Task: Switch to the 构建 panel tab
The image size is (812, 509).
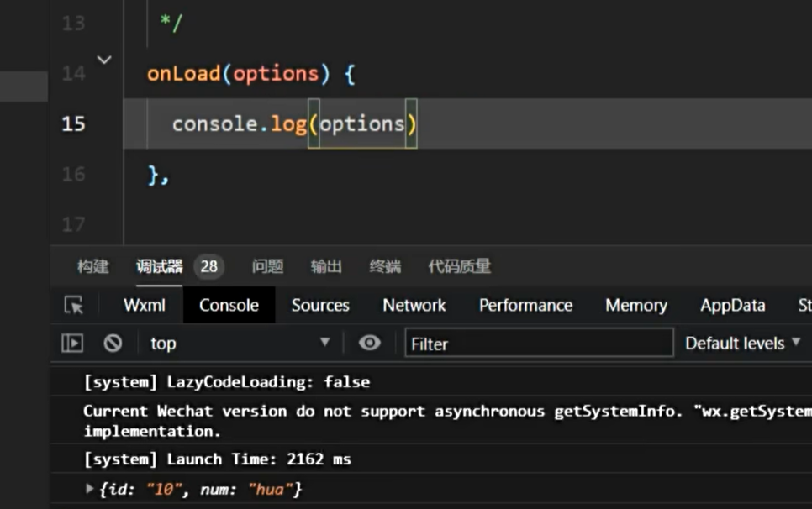Action: (x=93, y=267)
